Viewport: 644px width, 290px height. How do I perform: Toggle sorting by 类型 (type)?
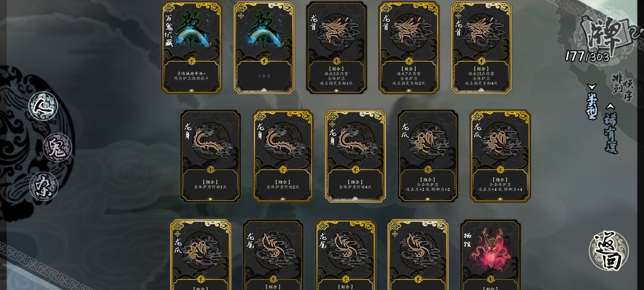tap(592, 106)
